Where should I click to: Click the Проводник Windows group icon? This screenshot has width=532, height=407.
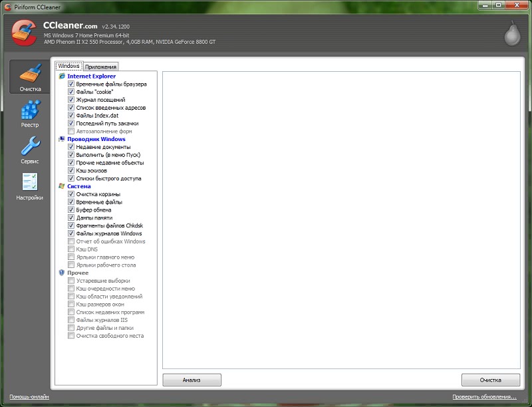62,139
